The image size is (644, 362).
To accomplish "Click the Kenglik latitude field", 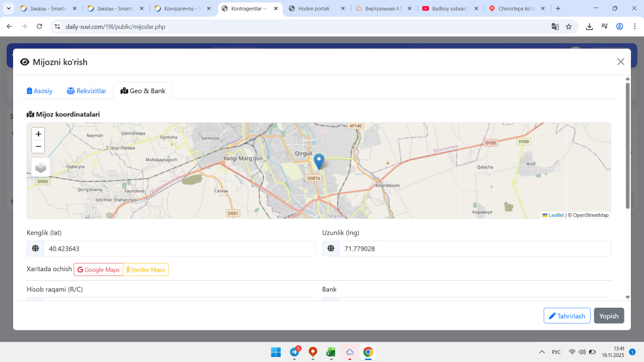I will [179, 249].
